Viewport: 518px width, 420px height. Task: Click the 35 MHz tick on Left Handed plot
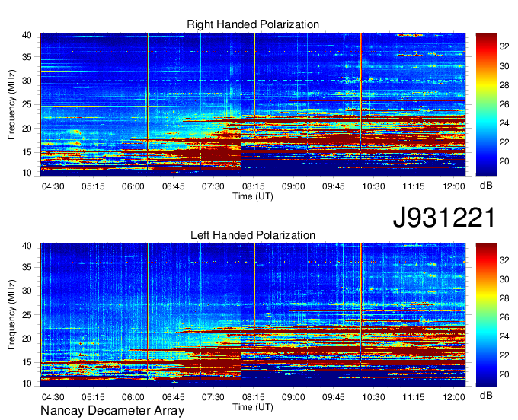point(27,267)
